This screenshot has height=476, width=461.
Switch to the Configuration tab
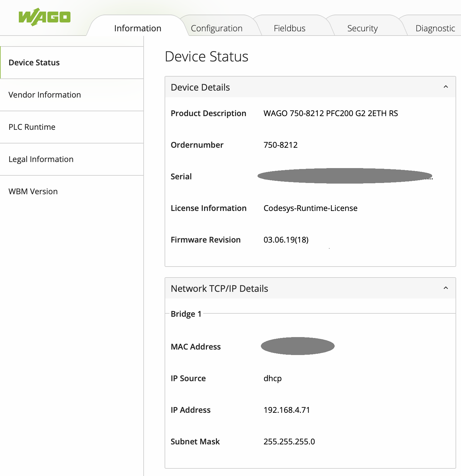pyautogui.click(x=217, y=28)
